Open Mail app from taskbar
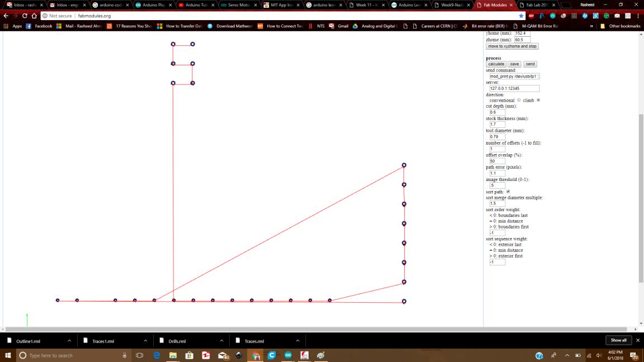The width and height of the screenshot is (644, 362). (x=223, y=355)
